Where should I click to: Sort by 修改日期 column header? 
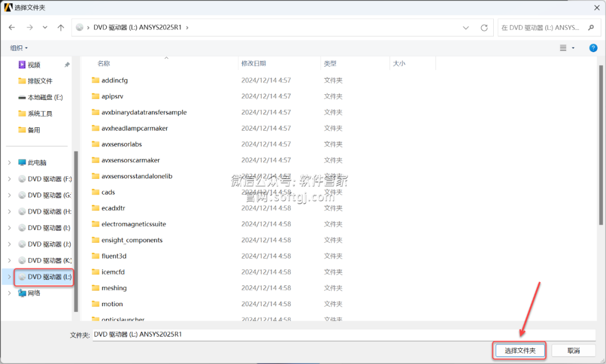click(254, 63)
